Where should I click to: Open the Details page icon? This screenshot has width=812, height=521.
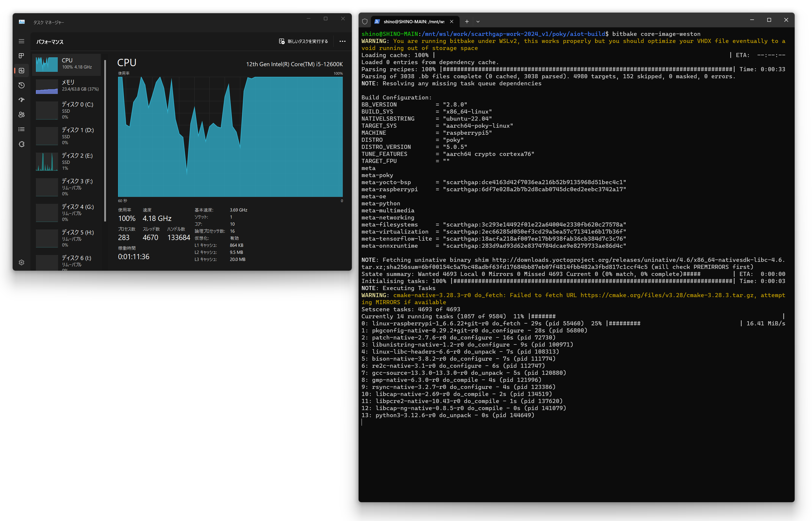[x=21, y=129]
